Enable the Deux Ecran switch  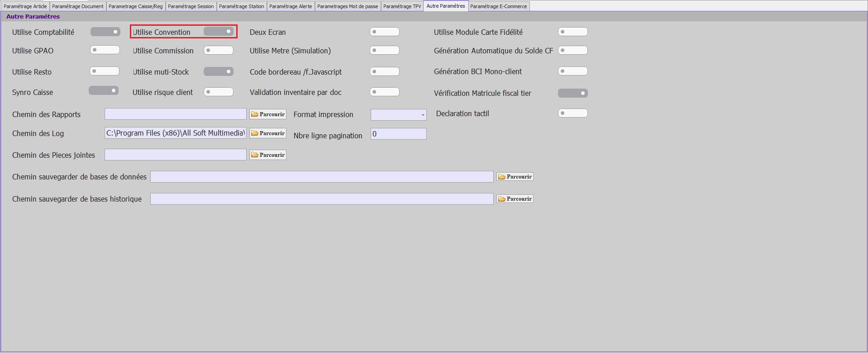click(384, 32)
